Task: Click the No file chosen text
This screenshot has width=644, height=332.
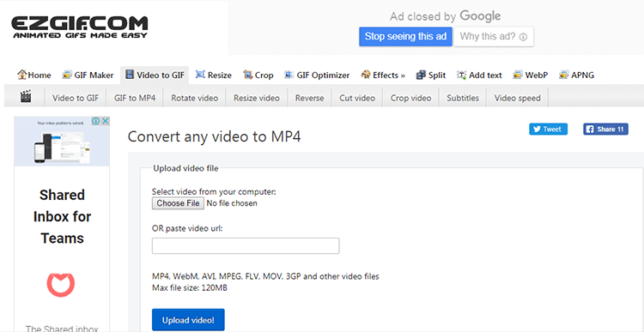Action: tap(232, 203)
